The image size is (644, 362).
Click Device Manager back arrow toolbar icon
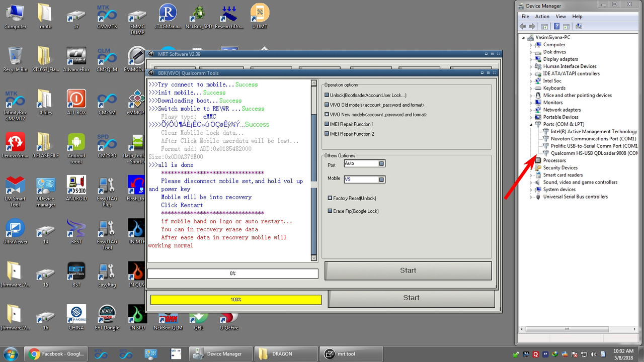tap(523, 26)
